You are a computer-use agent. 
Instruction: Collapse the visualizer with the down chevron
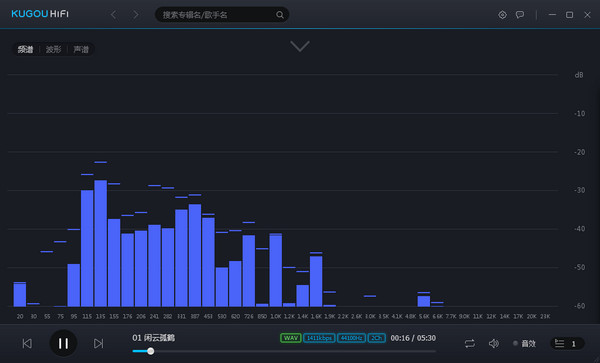(300, 46)
